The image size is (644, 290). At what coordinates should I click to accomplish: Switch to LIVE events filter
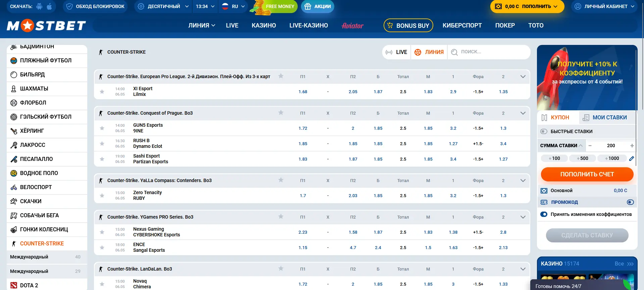(x=396, y=52)
